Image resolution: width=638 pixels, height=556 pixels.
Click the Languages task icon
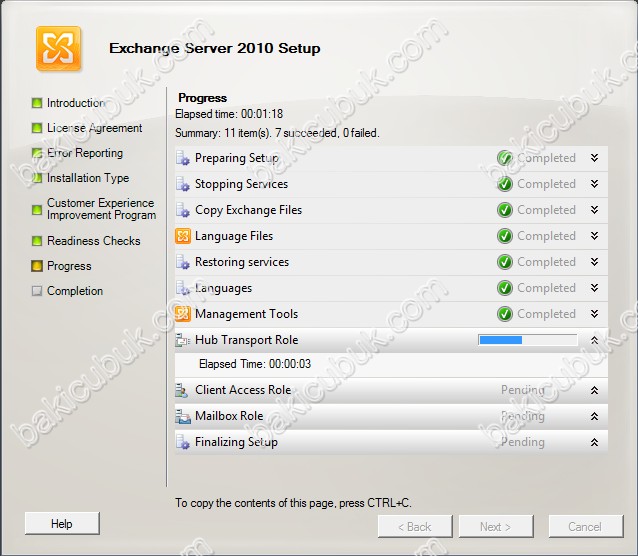182,288
